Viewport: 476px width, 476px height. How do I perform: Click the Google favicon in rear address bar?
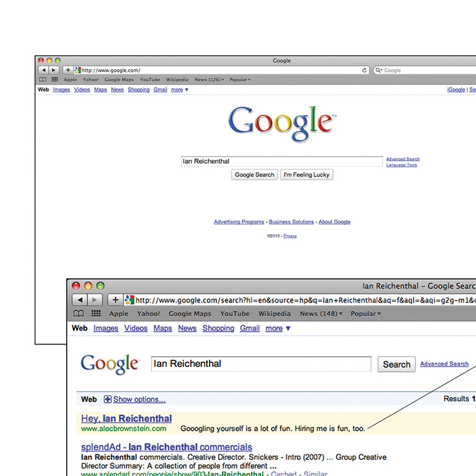tap(77, 70)
